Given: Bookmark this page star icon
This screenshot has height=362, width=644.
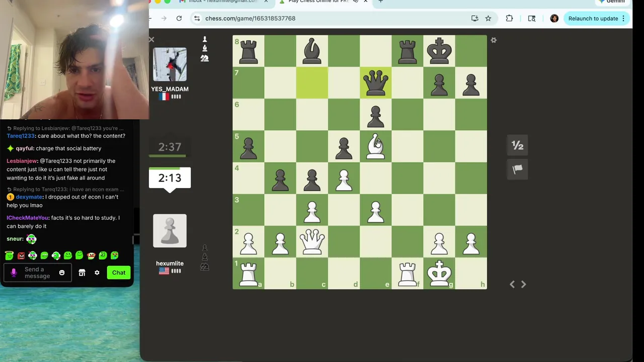Looking at the screenshot, I should [x=488, y=19].
